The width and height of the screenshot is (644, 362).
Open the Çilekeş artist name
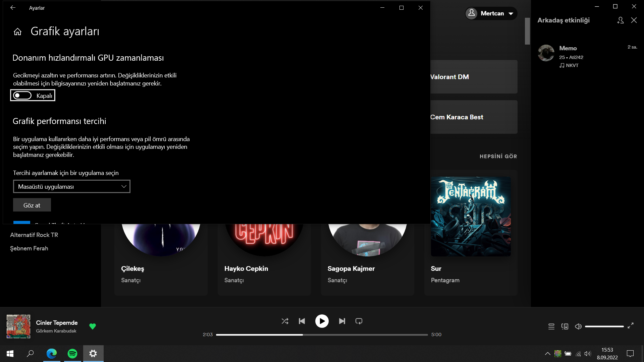[132, 268]
